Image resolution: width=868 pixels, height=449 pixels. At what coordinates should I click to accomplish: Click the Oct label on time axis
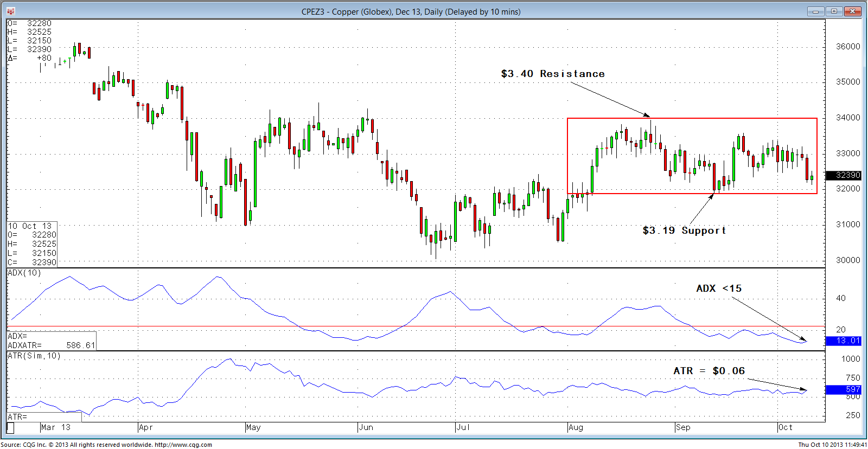click(785, 427)
